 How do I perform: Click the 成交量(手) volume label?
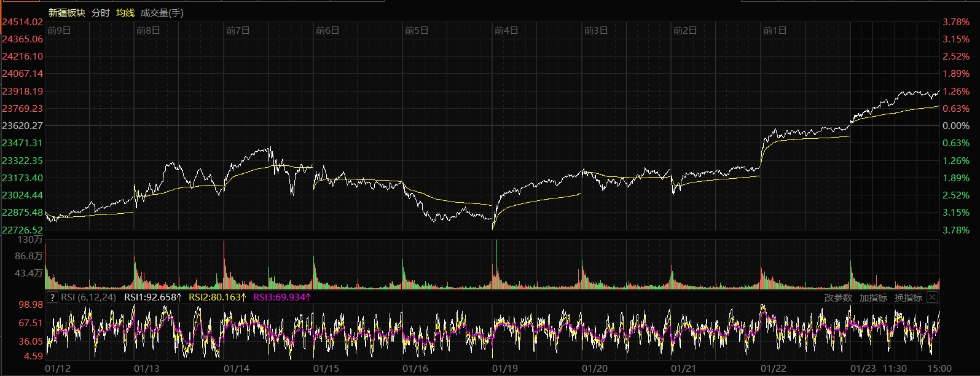162,13
